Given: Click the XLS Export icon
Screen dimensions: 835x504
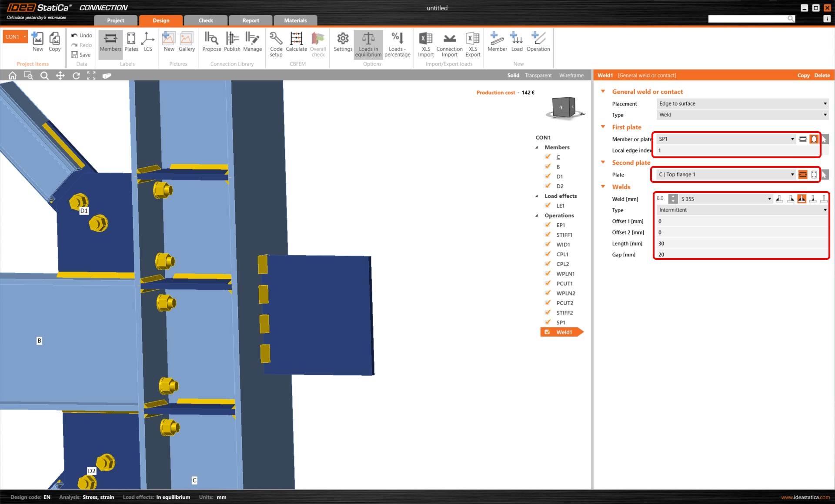Looking at the screenshot, I should click(x=473, y=43).
